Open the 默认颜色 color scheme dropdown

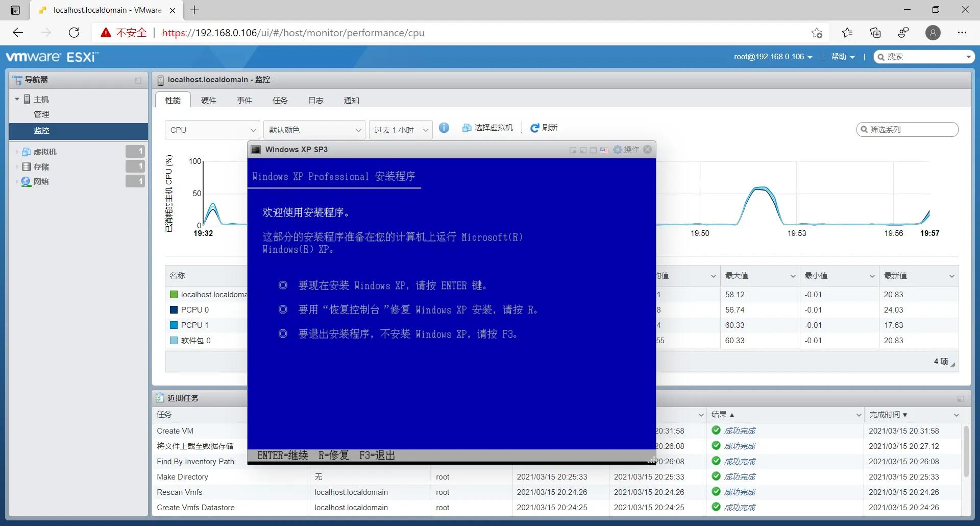point(314,130)
